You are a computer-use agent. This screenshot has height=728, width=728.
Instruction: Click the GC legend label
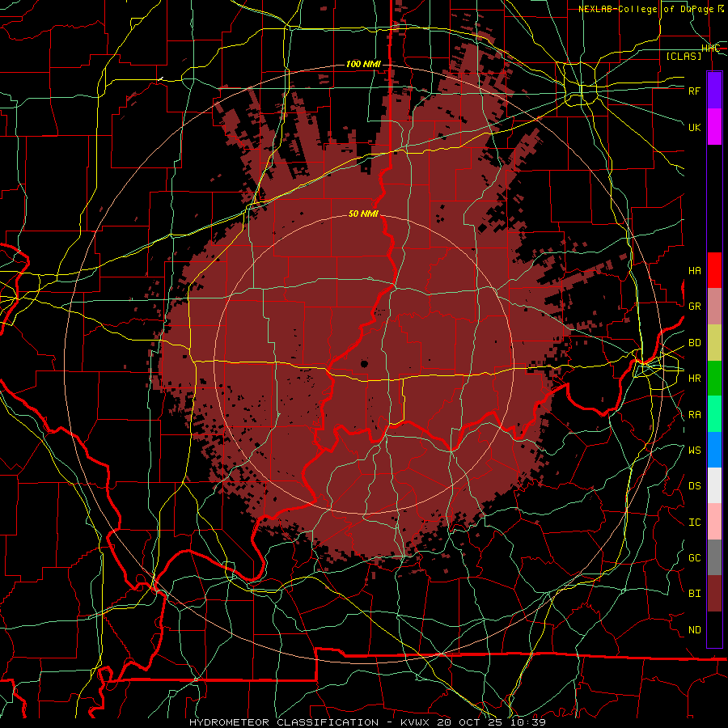pyautogui.click(x=695, y=558)
